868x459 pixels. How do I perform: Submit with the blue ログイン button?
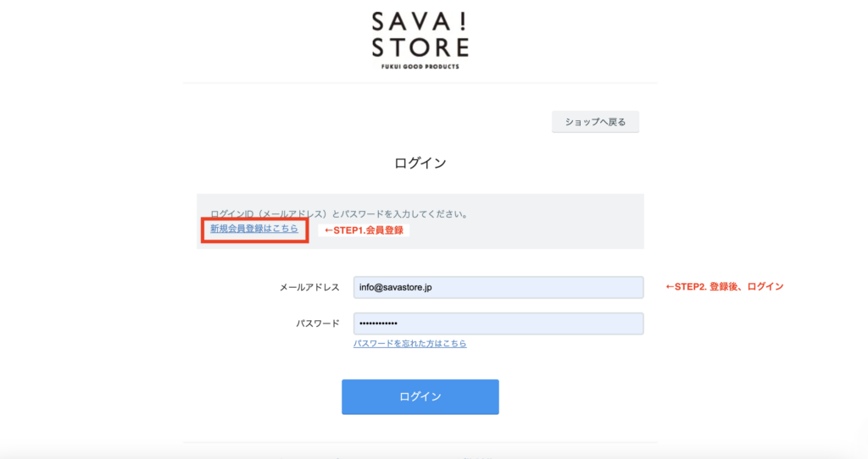(420, 396)
